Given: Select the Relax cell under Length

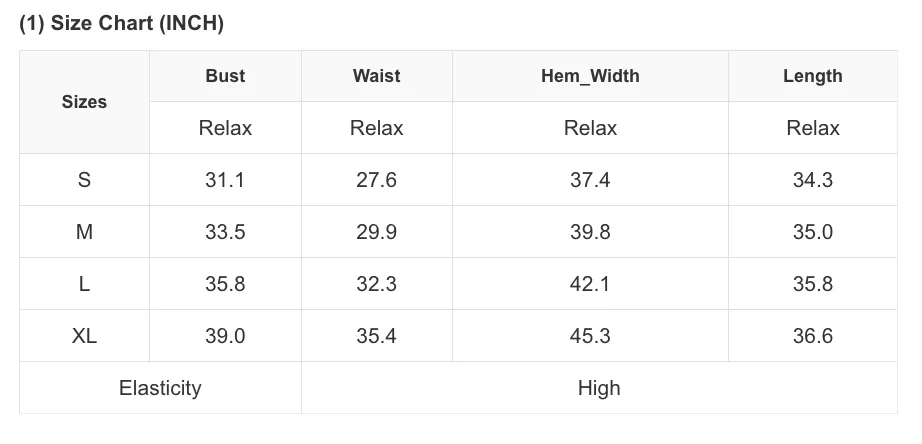Looking at the screenshot, I should tap(813, 128).
